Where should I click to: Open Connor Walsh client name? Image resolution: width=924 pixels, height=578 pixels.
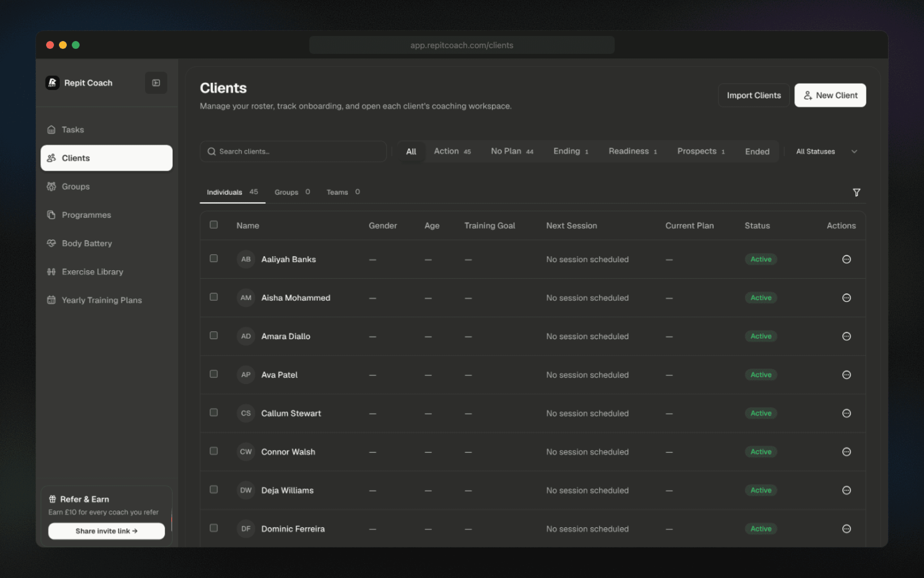288,452
